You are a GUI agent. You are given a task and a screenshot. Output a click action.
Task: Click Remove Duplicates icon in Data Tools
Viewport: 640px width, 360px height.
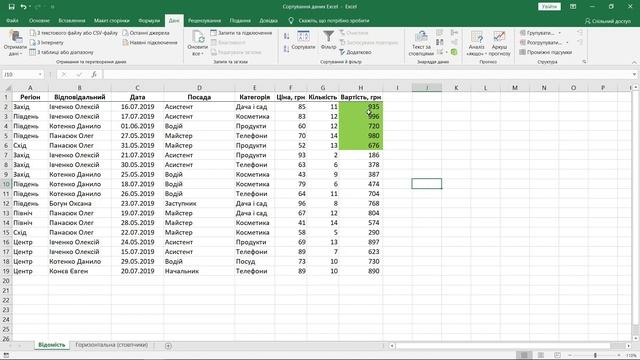coord(440,42)
